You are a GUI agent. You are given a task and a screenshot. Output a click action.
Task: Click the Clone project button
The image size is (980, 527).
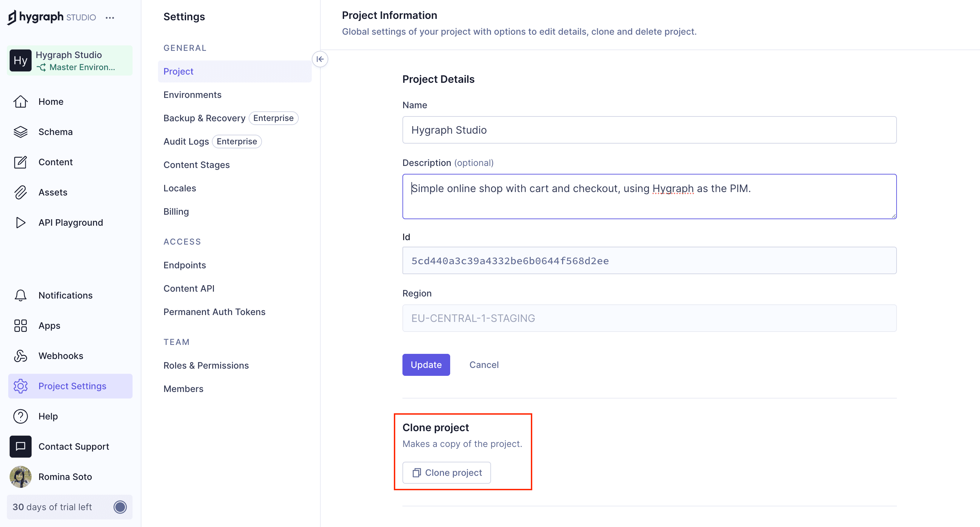[x=446, y=473]
